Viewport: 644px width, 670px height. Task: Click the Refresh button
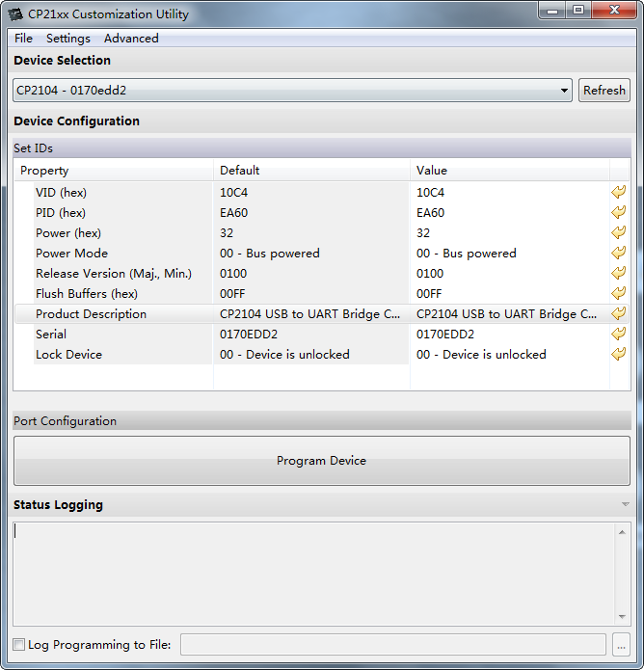tap(604, 91)
